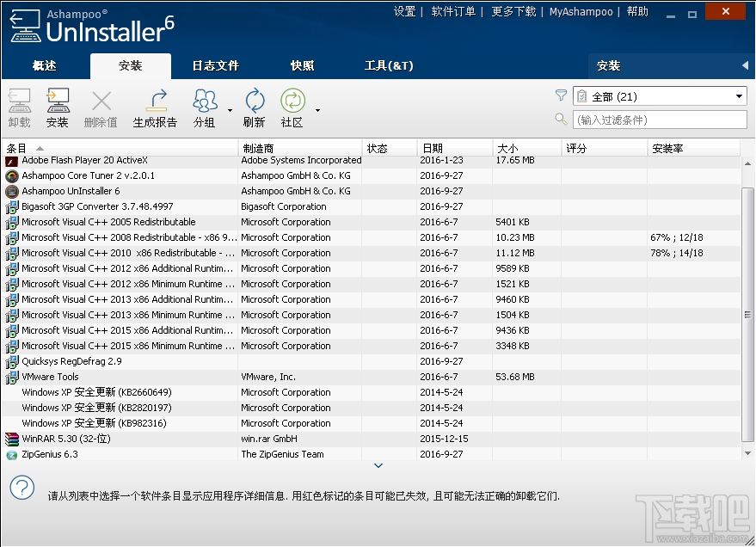Screen dimensions: 756x547
Task: Click the 分组 (Group) toolbar icon
Action: (205, 103)
